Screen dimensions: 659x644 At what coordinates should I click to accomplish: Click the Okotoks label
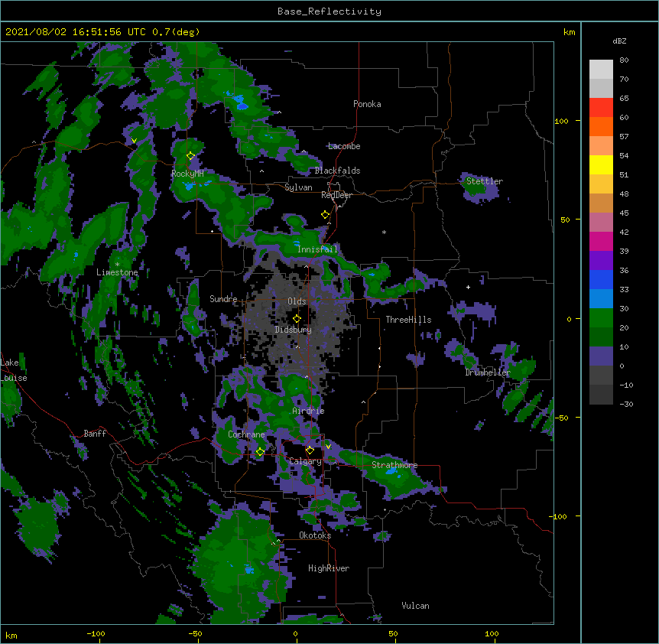pos(315,535)
